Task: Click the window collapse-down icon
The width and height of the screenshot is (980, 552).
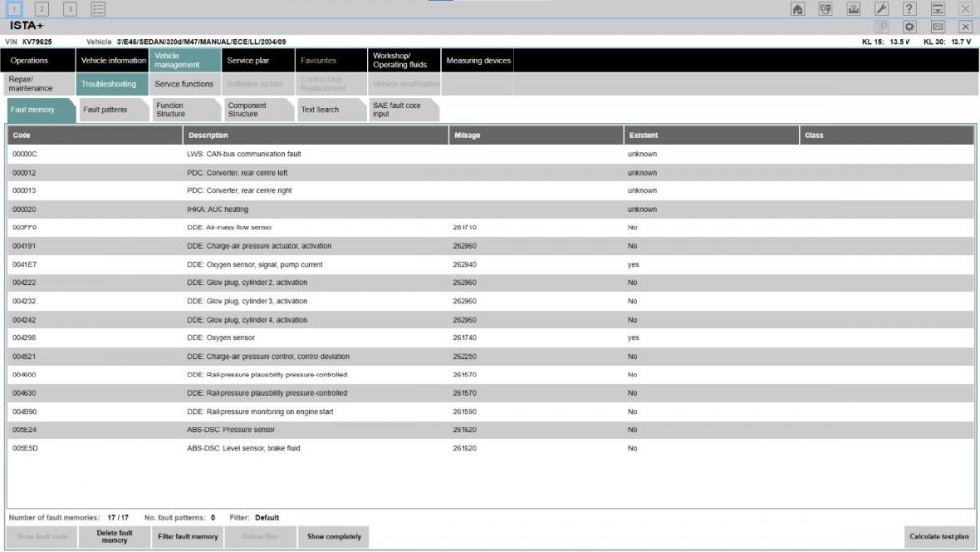Action: [938, 9]
